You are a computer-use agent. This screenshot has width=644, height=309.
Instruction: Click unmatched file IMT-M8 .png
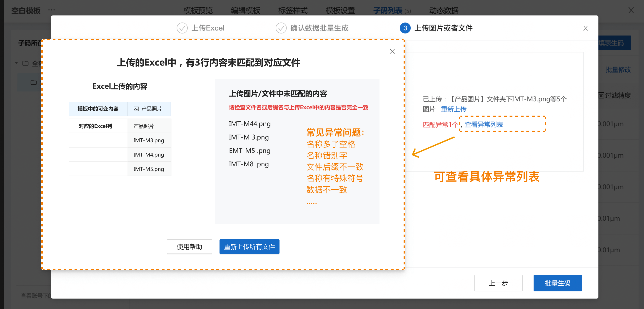[x=249, y=164]
